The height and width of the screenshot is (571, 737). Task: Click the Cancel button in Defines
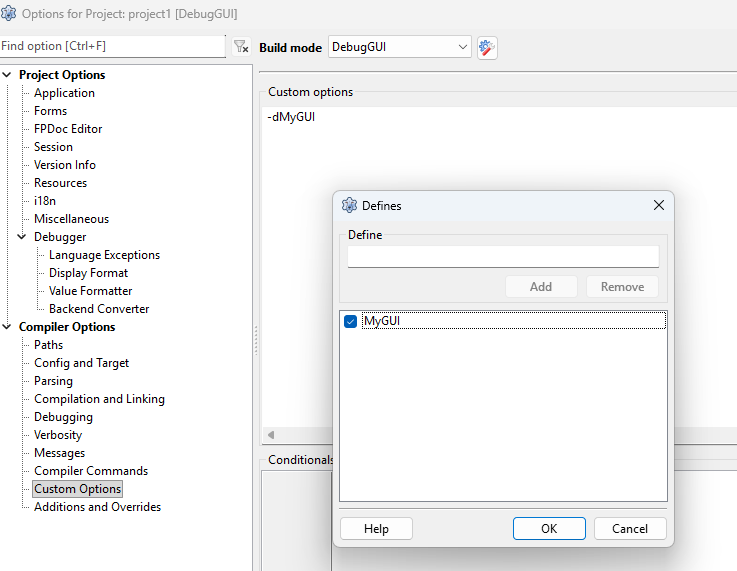(x=630, y=529)
